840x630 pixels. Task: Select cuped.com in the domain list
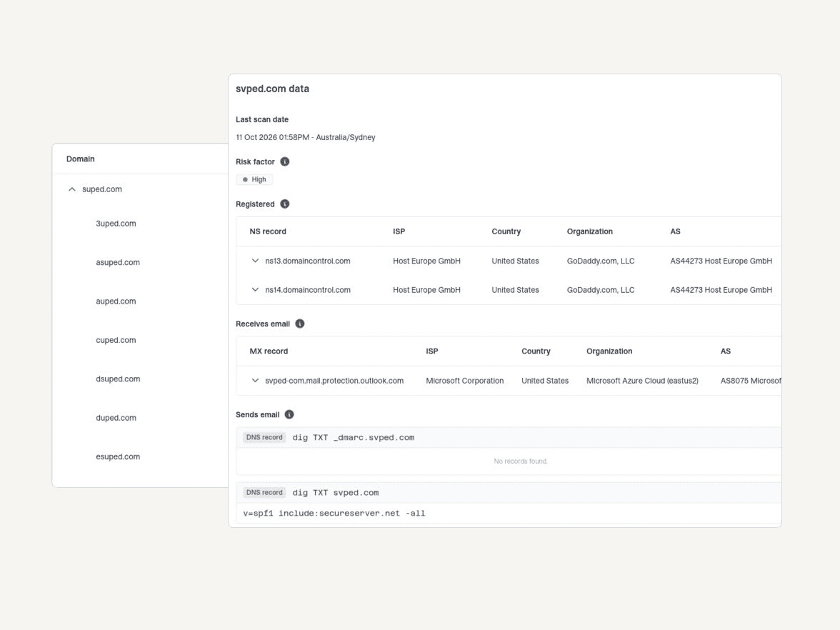pyautogui.click(x=116, y=340)
